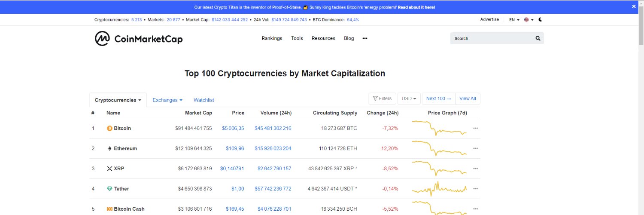Switch to the Watchlist tab

click(204, 100)
